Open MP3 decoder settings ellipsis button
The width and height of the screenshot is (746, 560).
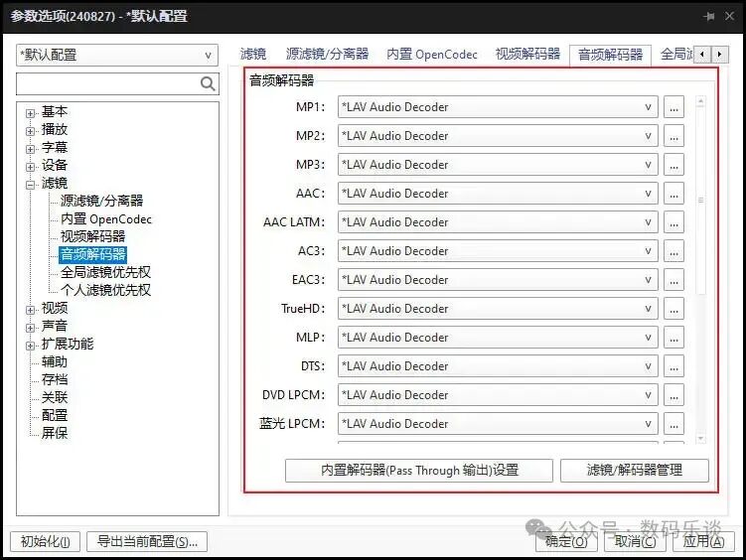click(x=673, y=165)
